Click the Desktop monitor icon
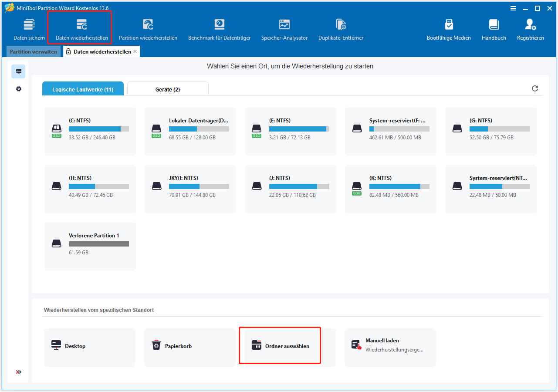The height and width of the screenshot is (392, 558). tap(56, 345)
